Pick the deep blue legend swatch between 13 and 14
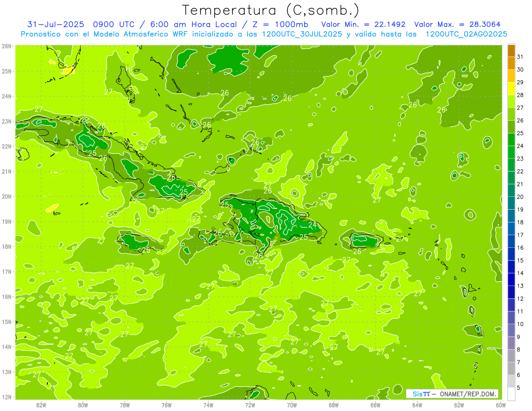Viewport: 532px width, 411px height. pos(511,279)
